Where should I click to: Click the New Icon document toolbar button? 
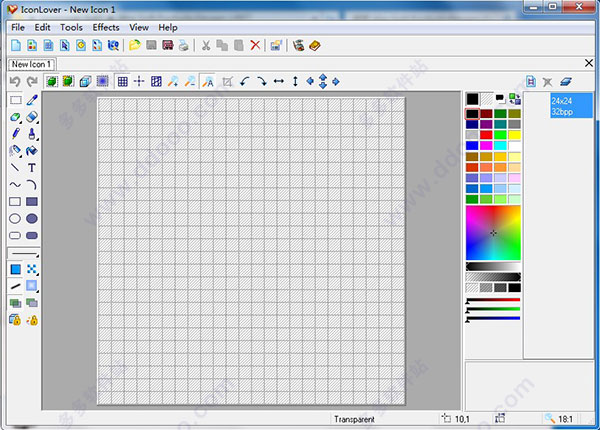click(x=16, y=46)
